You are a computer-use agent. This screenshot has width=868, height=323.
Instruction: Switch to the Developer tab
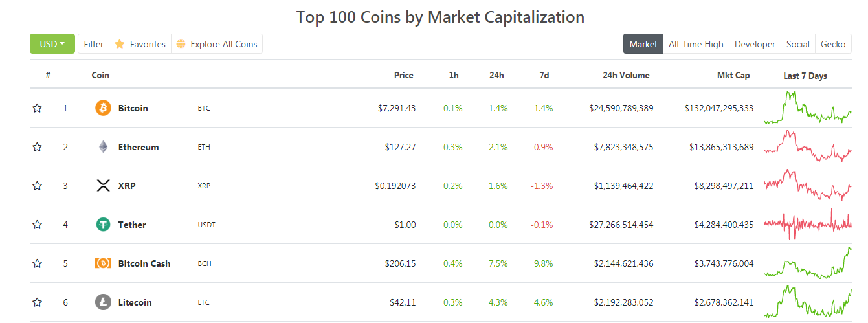[x=755, y=44]
